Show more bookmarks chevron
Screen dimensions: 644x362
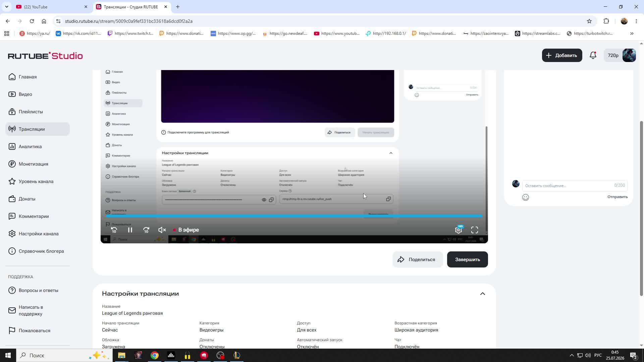tap(632, 34)
